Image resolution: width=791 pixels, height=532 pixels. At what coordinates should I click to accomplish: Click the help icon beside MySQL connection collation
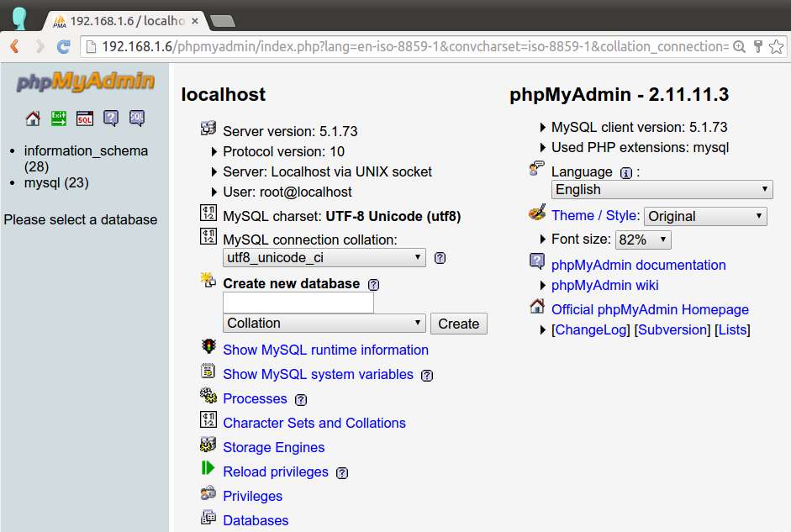(x=440, y=258)
